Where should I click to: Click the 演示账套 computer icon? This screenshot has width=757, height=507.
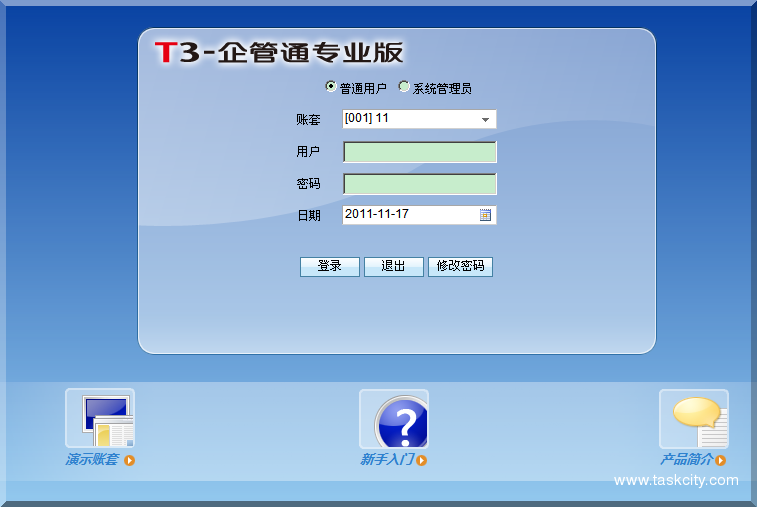tap(100, 418)
